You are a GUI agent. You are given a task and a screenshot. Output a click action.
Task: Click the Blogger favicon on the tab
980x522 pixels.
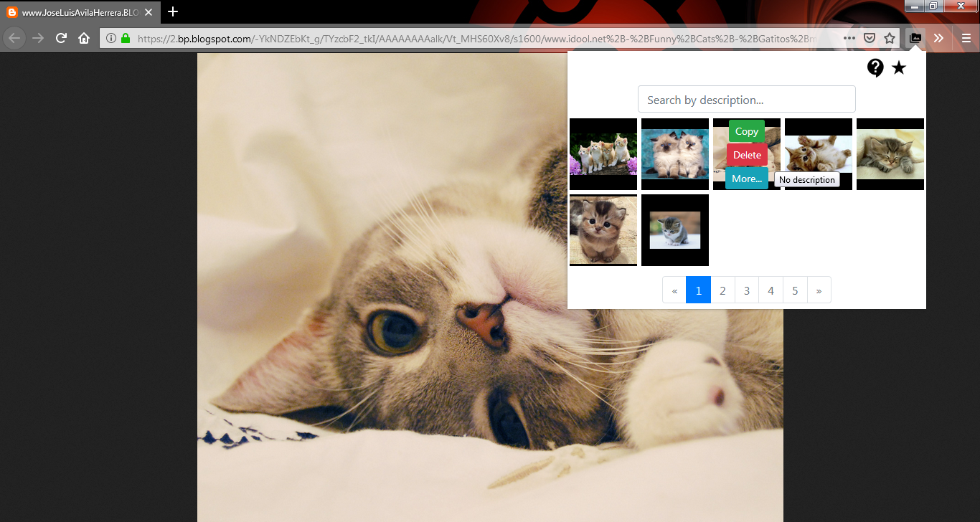[12, 12]
